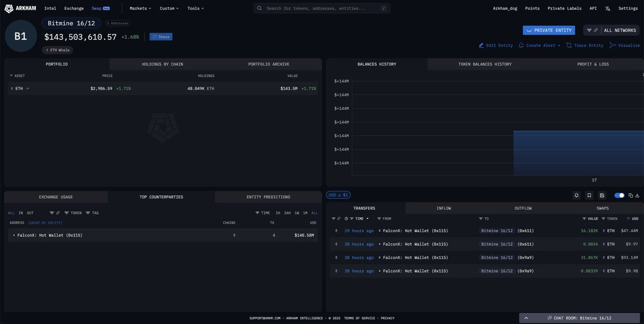Click the chain link filter icon in the Transfers header
Screen dimensions: 644x324
pos(339,219)
